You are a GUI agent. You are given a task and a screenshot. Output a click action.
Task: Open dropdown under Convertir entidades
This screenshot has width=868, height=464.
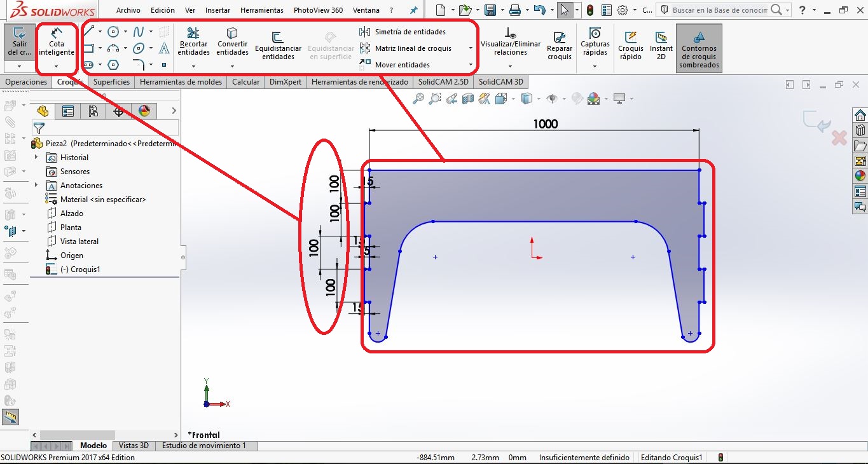(x=232, y=66)
